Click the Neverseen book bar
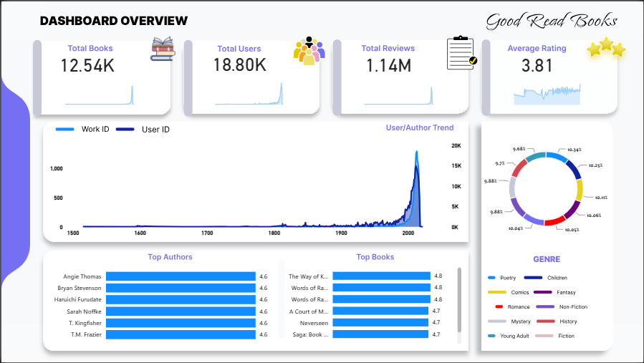The height and width of the screenshot is (363, 644). pos(380,322)
